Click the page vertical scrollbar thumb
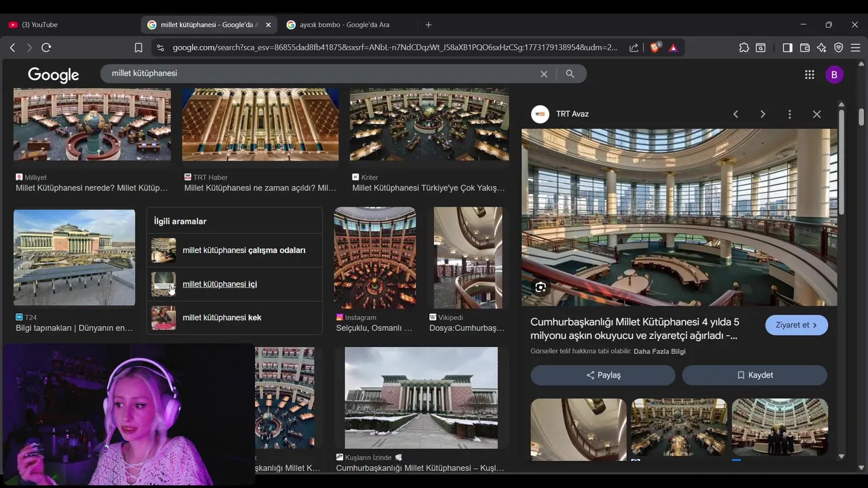 (861, 116)
